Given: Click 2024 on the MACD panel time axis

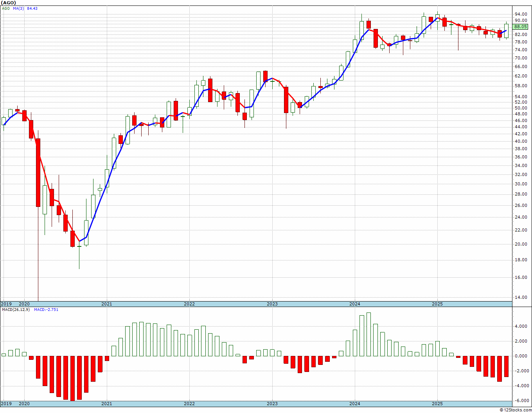Looking at the screenshot, I should click(x=355, y=404).
